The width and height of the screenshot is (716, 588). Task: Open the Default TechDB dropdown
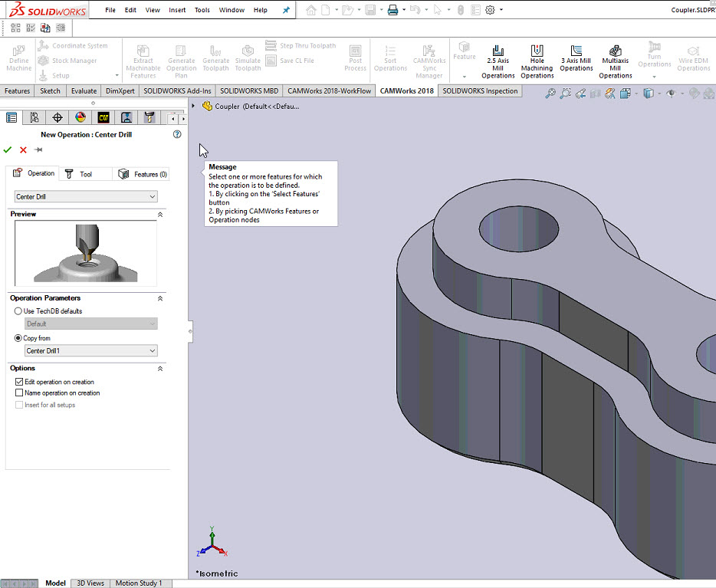pos(91,324)
